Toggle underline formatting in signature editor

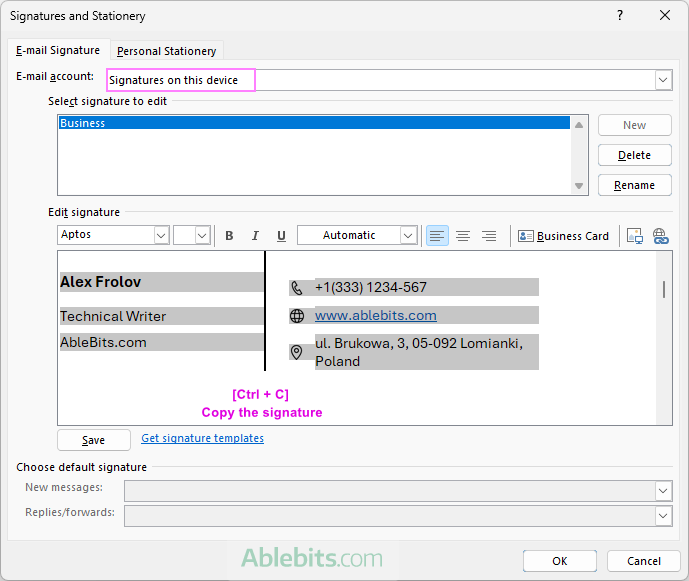click(x=281, y=236)
